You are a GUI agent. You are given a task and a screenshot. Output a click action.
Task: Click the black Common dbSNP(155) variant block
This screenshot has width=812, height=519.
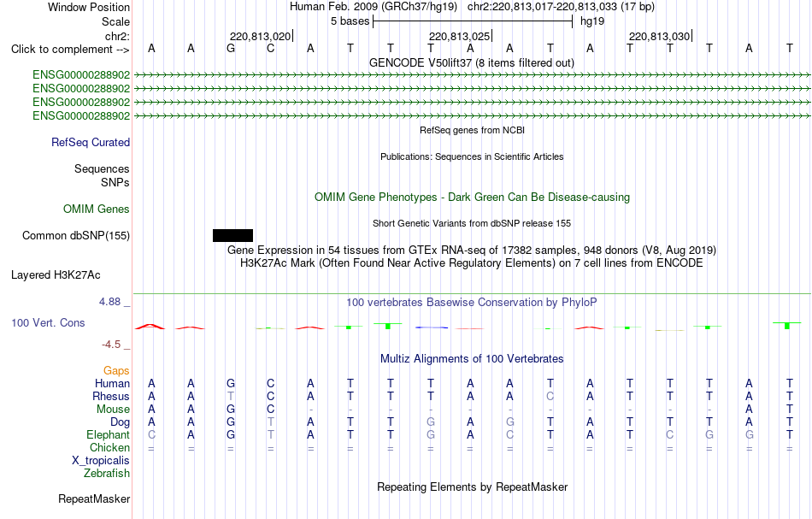pos(232,236)
